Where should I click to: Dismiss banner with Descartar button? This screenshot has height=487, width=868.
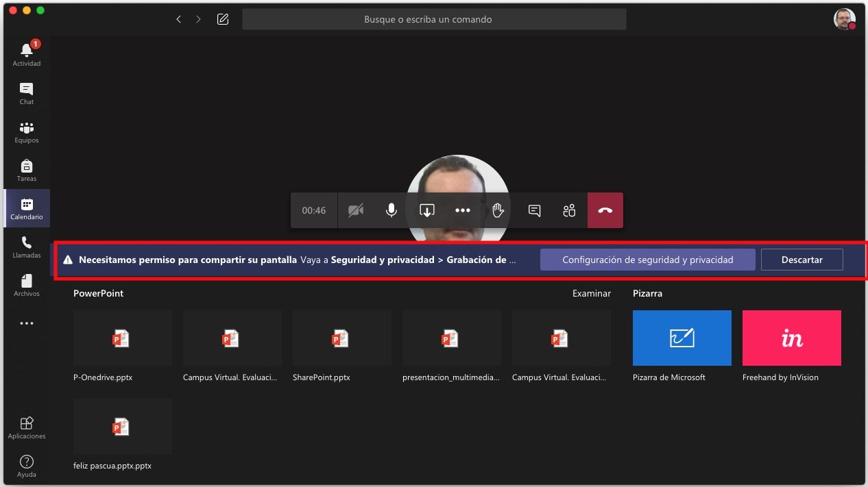802,260
